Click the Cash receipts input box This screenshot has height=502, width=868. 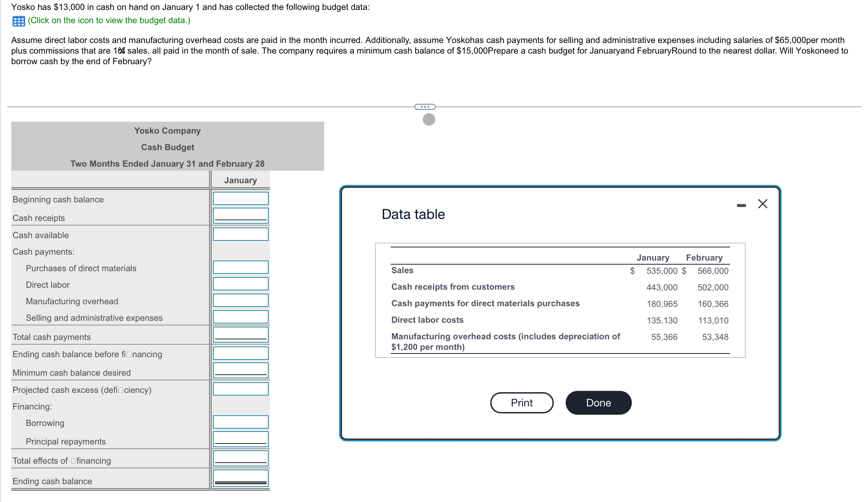pos(240,216)
